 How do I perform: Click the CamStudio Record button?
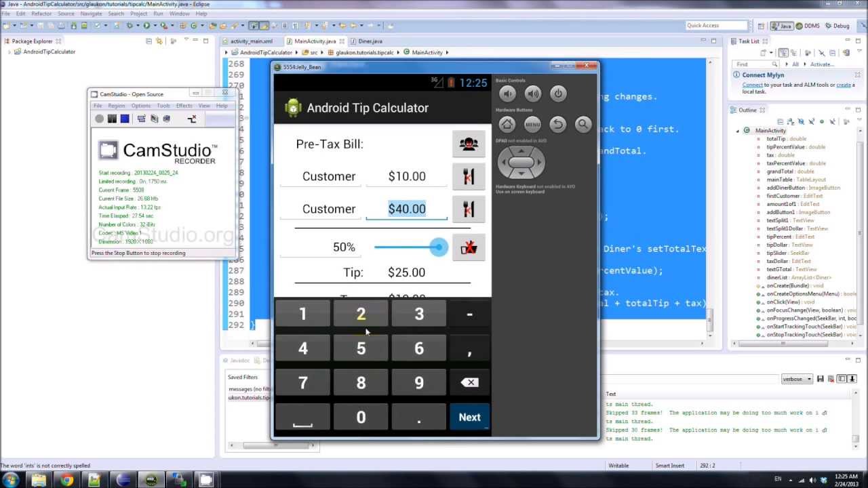99,119
